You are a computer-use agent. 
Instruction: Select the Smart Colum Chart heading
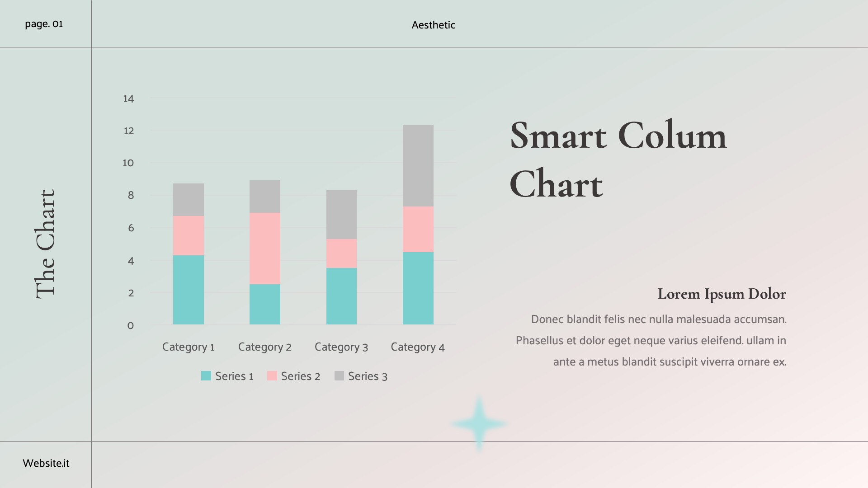[618, 160]
